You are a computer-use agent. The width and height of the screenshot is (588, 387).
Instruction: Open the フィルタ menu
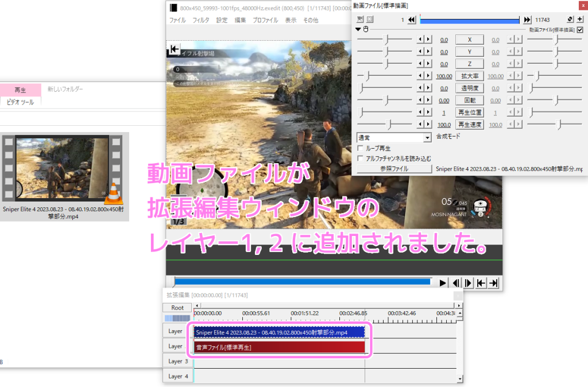(201, 20)
